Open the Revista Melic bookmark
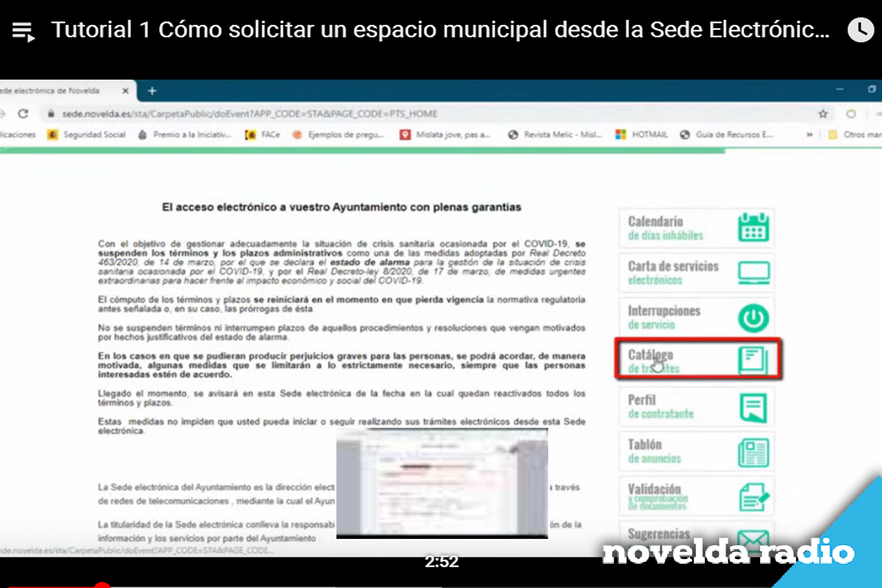The image size is (882, 588). [x=555, y=135]
